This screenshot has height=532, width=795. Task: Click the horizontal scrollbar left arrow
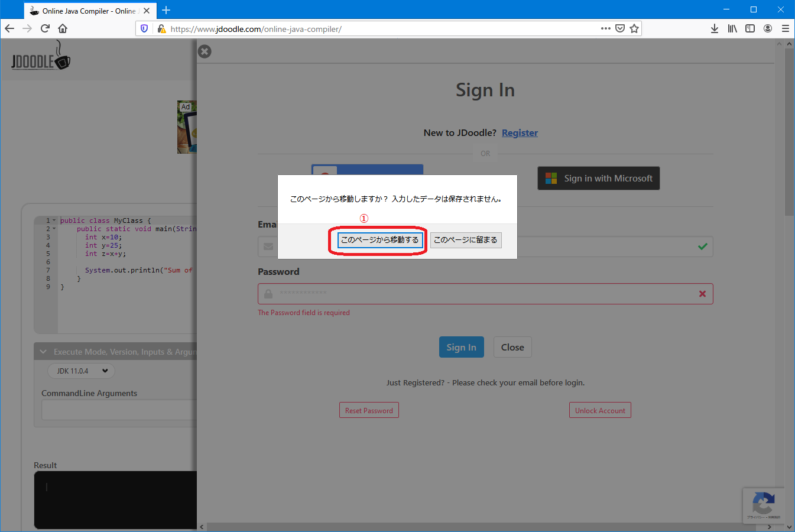[202, 527]
